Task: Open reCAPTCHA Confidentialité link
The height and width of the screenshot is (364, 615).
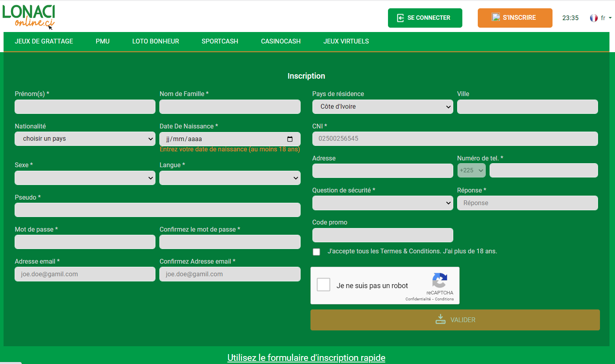Action: point(418,299)
